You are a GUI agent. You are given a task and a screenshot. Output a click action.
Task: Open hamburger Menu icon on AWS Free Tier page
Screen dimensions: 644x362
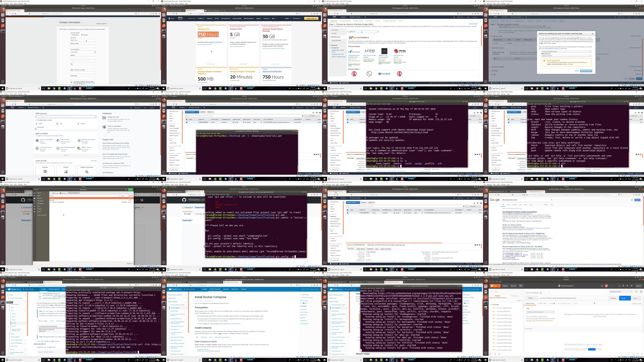click(169, 19)
